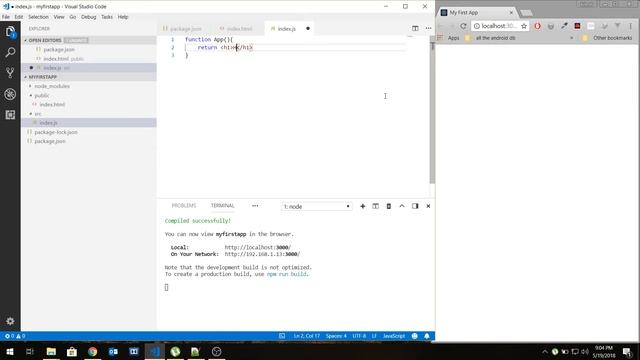Change indentation via Spaces: 4

[336, 336]
